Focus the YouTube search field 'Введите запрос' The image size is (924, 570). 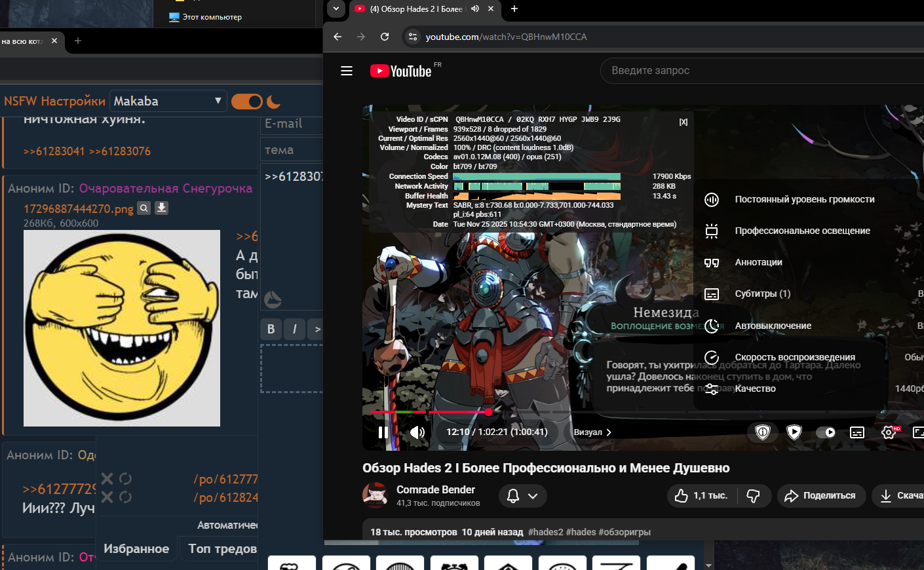763,71
